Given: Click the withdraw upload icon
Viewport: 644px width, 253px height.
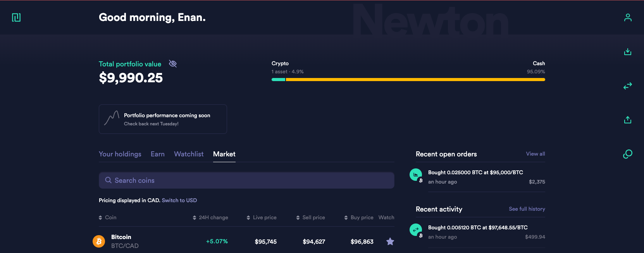Looking at the screenshot, I should click(x=628, y=120).
